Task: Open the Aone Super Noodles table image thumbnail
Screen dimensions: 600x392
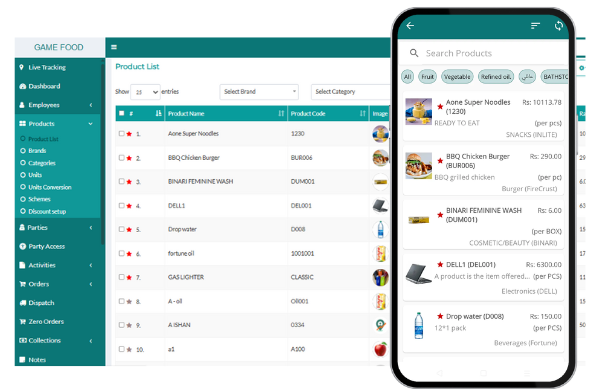Action: coord(380,134)
